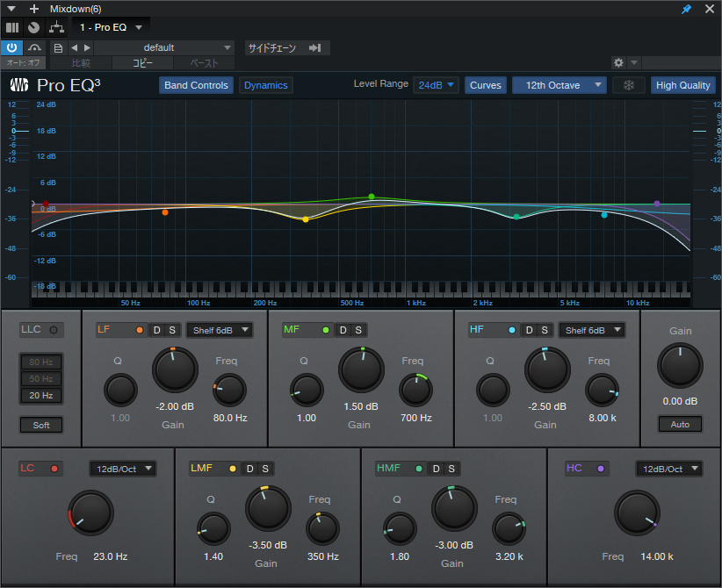Open the Level Range 24dB dropdown
This screenshot has height=588, width=722.
(x=436, y=85)
